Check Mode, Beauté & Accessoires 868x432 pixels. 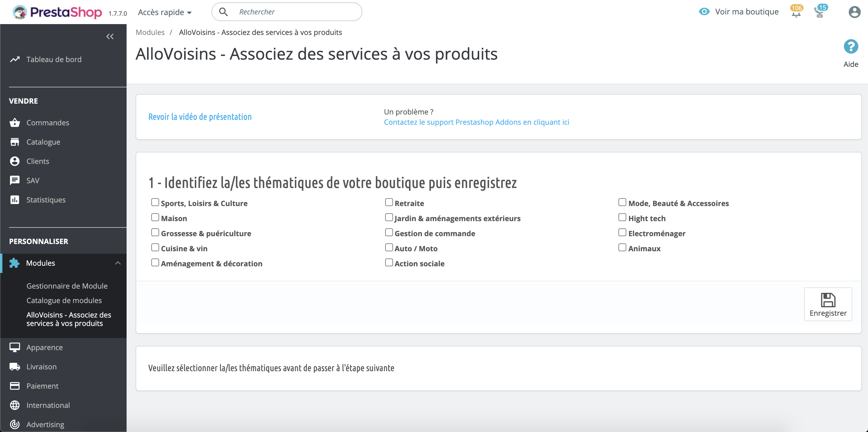(622, 202)
